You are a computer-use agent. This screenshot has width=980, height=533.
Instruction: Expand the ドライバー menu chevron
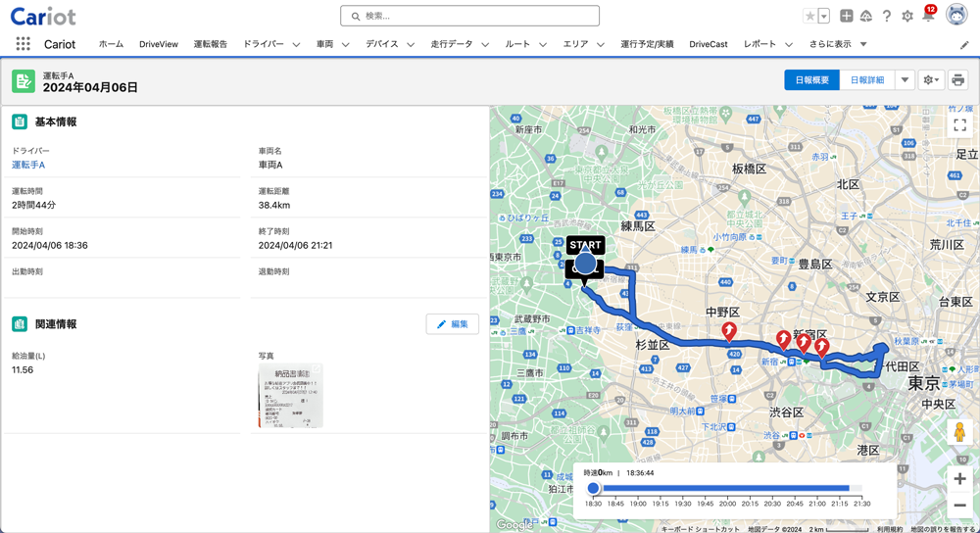[296, 45]
